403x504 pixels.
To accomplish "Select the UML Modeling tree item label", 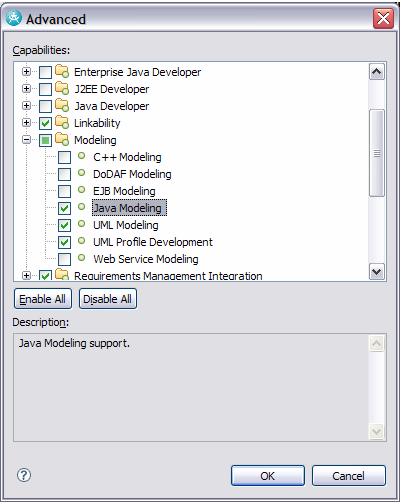I will (x=126, y=225).
